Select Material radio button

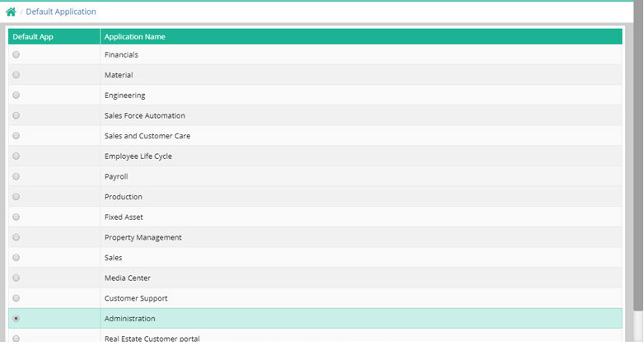tap(16, 75)
